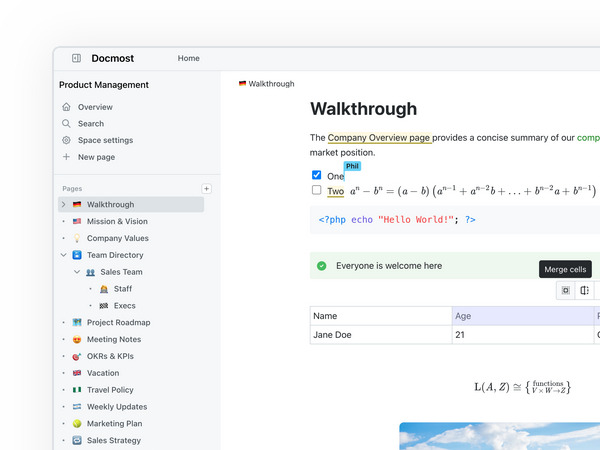Click the green check callout icon
The height and width of the screenshot is (450, 600).
[321, 266]
